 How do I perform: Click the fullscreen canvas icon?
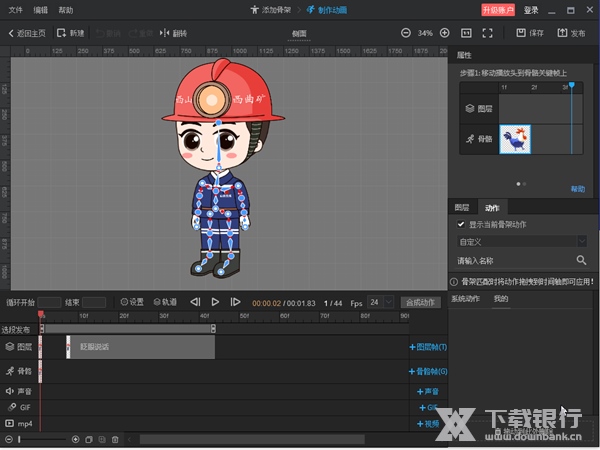489,33
